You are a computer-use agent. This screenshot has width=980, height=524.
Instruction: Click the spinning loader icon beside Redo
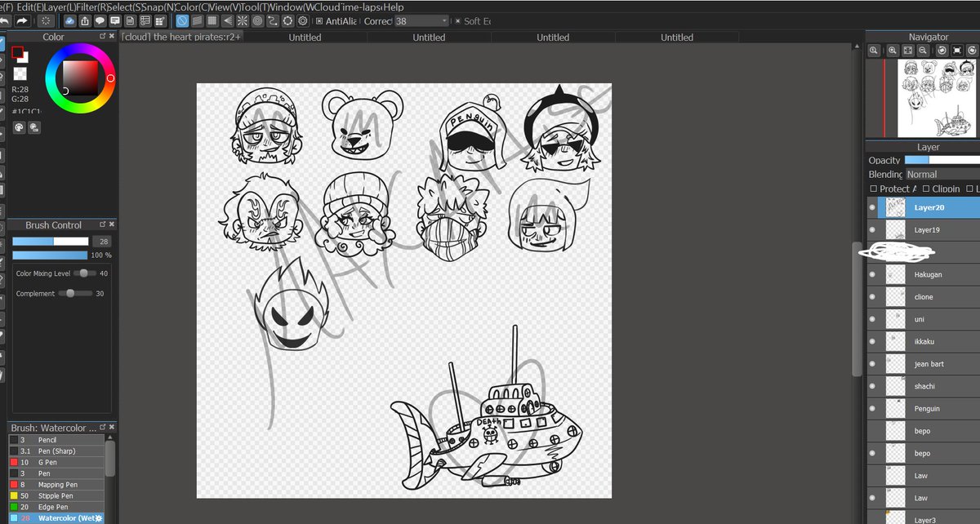[46, 20]
